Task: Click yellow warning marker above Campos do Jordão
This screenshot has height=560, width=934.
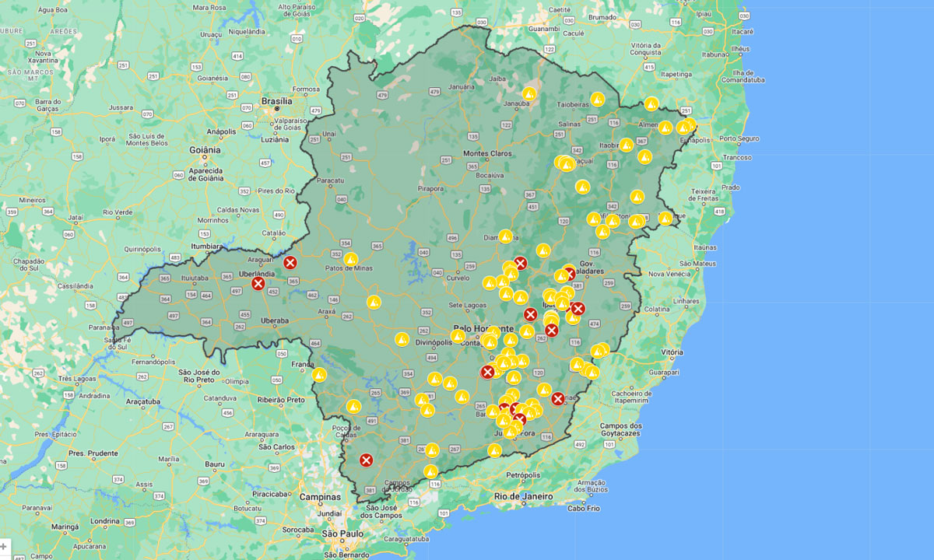Action: [x=430, y=471]
